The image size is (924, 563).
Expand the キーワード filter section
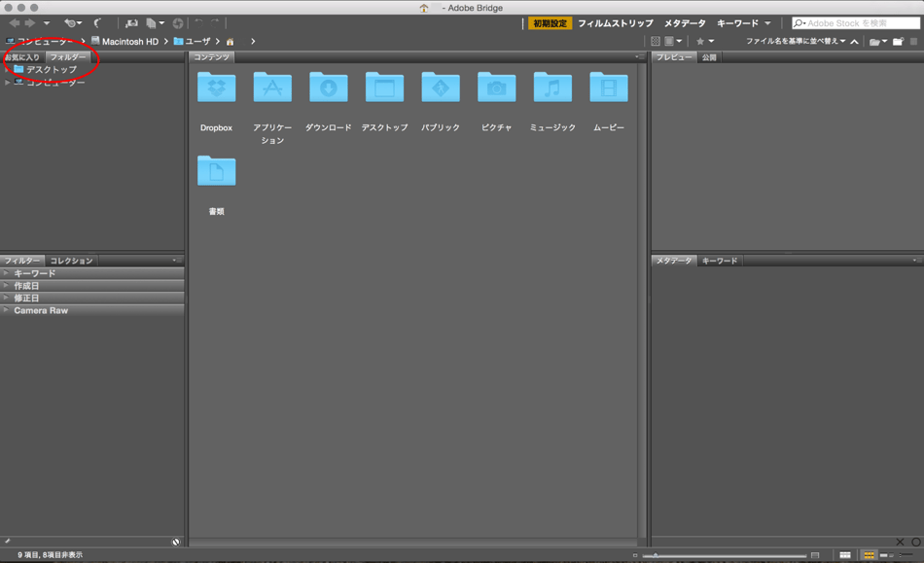(x=34, y=274)
